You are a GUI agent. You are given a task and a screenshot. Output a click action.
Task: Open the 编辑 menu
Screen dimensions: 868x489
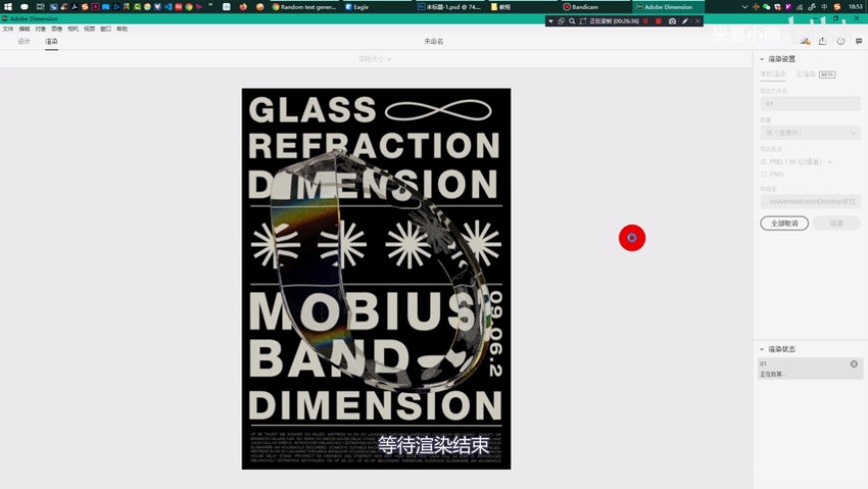(24, 29)
